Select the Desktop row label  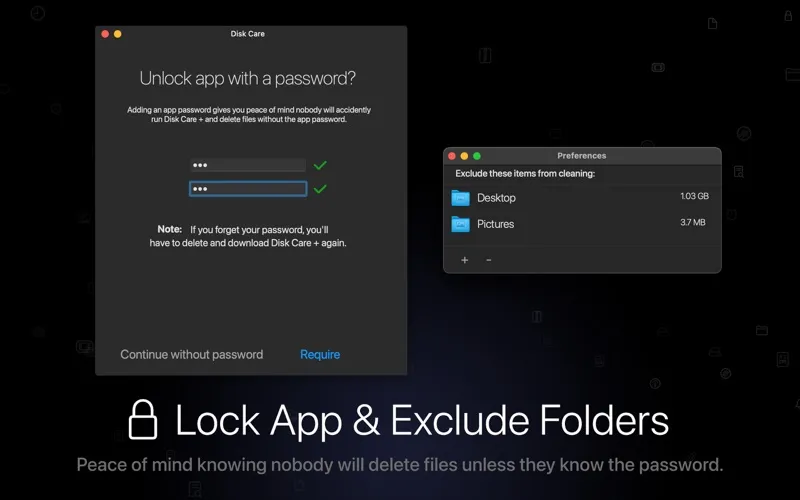[x=496, y=198]
